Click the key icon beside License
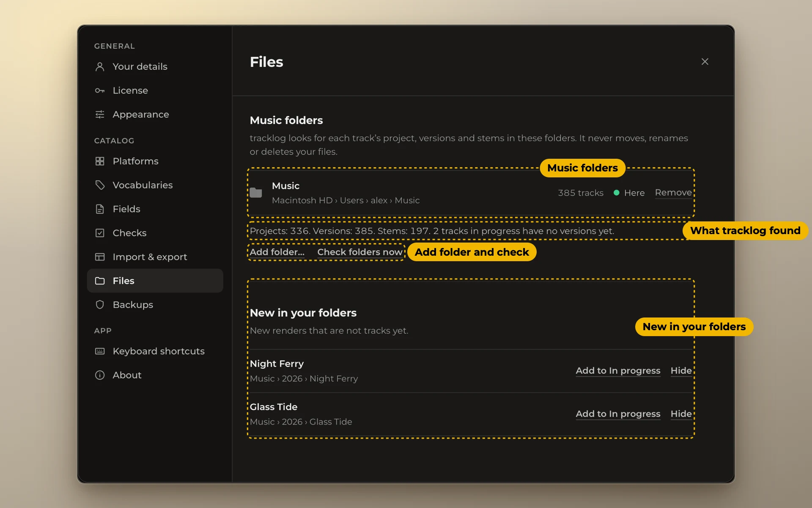The image size is (812, 508). (100, 91)
